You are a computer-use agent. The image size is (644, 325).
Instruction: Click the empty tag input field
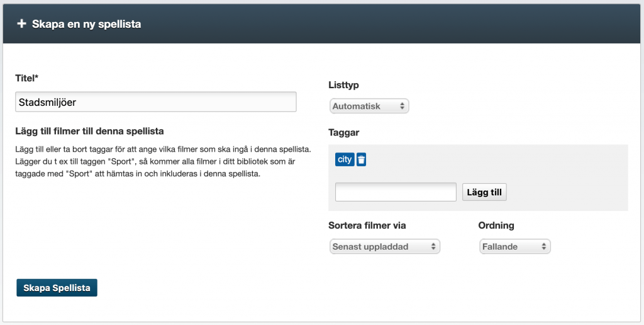click(x=396, y=192)
